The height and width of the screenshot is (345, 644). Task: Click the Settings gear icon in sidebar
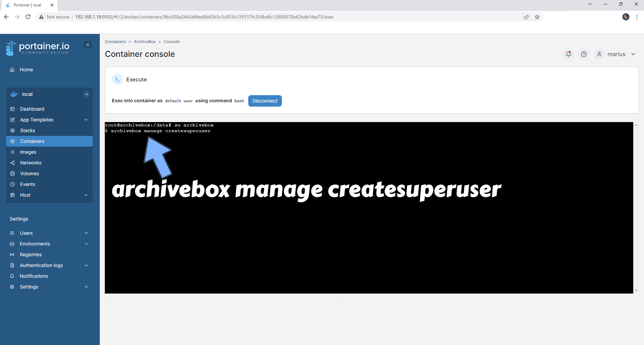pos(12,287)
